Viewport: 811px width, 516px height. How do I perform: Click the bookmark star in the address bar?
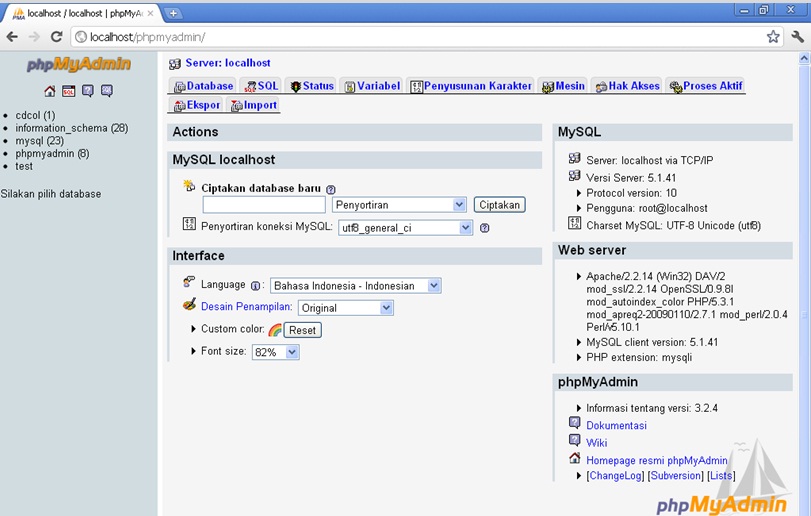coord(773,37)
